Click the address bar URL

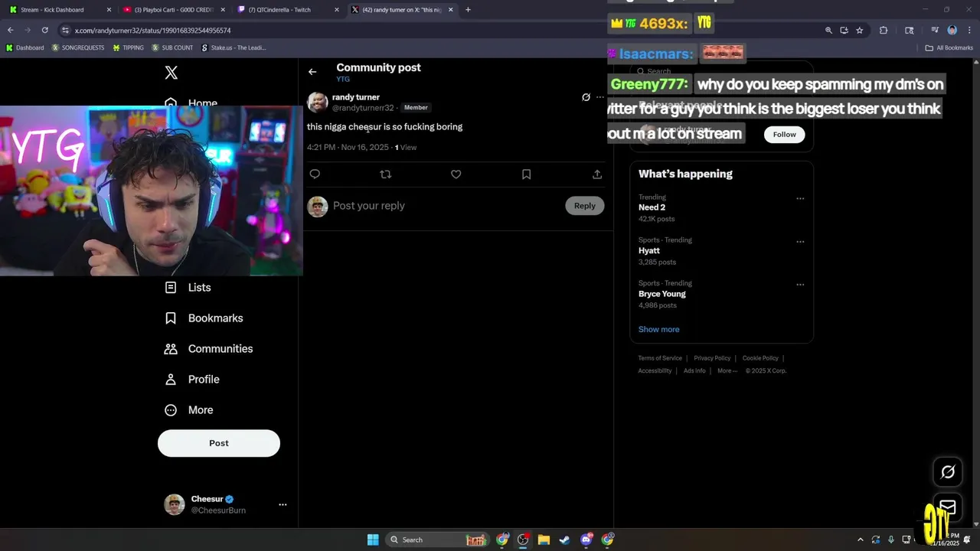click(152, 31)
